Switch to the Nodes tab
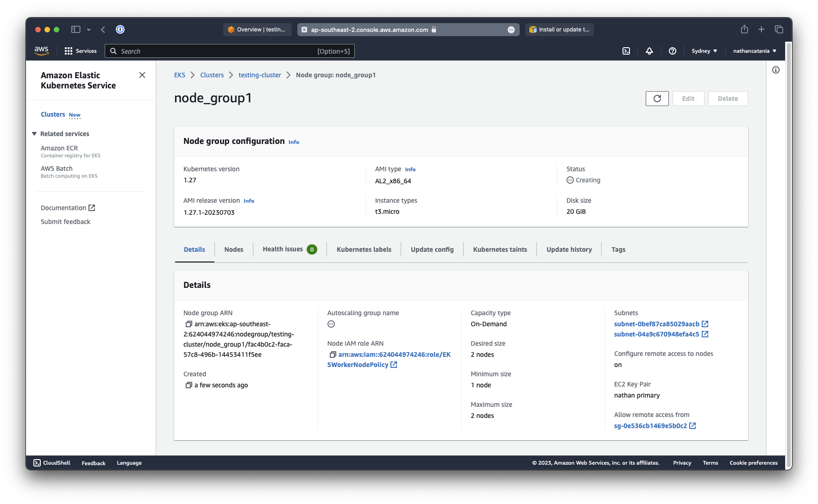 [233, 249]
